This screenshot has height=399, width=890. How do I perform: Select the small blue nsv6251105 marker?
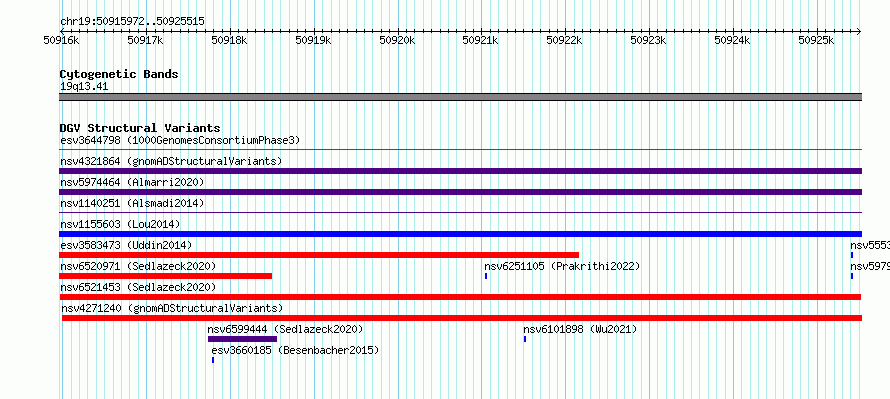[x=486, y=276]
